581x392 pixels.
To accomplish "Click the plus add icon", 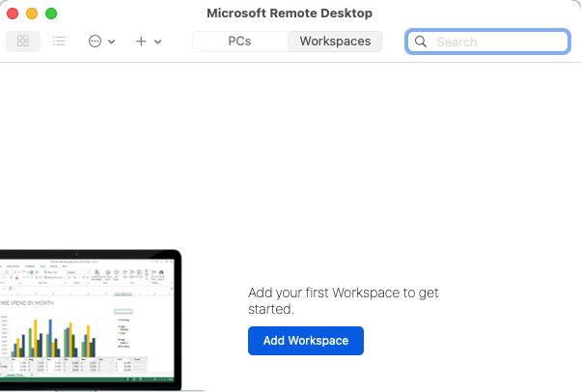I will tap(141, 42).
